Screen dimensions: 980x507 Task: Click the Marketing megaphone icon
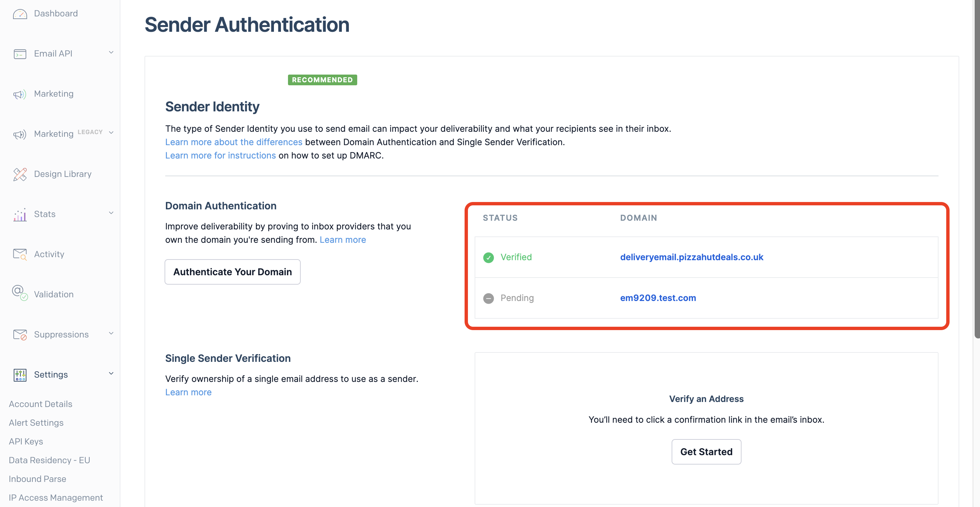20,94
